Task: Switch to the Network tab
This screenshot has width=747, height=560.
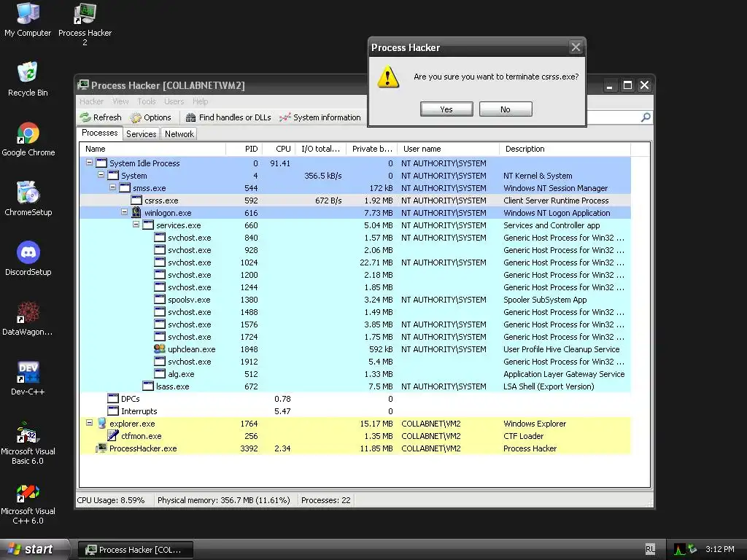Action: coord(179,134)
